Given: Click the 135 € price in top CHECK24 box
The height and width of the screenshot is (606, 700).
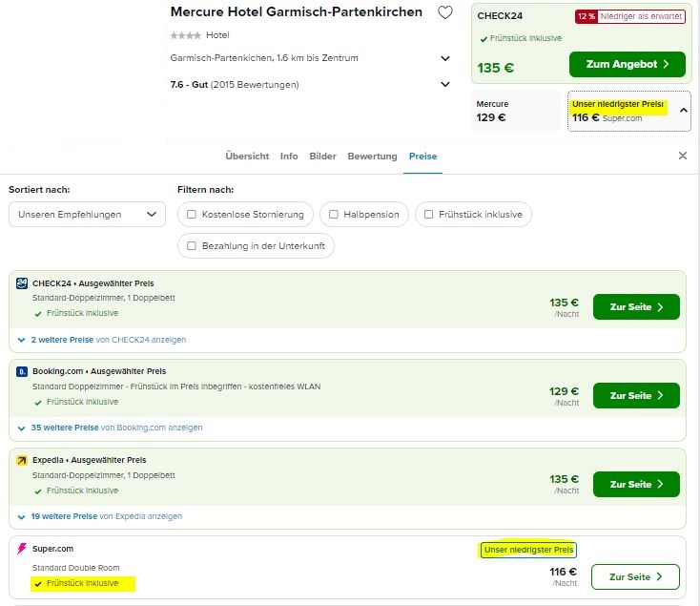Looking at the screenshot, I should (496, 68).
